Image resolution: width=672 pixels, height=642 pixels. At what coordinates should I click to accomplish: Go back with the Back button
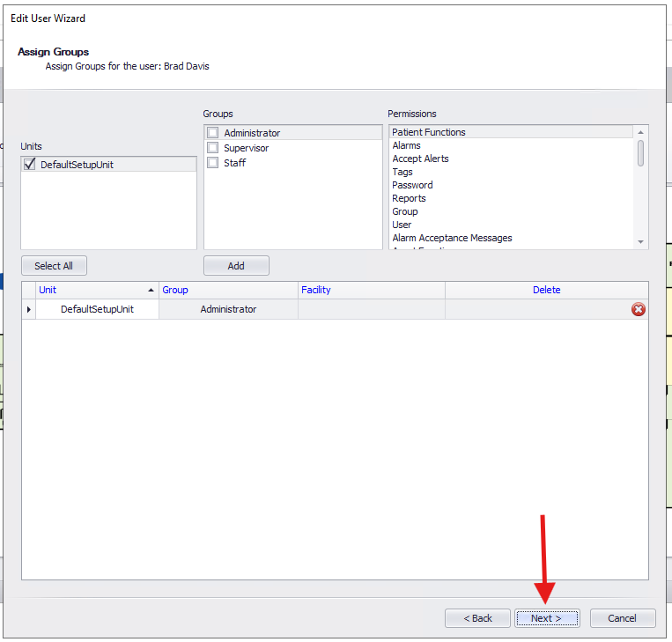477,618
